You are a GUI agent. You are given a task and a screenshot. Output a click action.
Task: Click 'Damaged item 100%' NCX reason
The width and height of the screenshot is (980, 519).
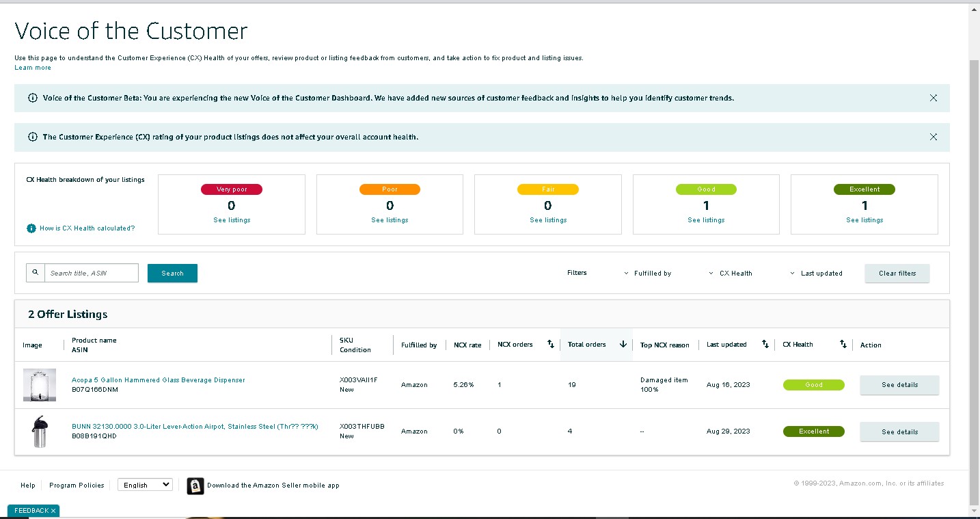[664, 385]
